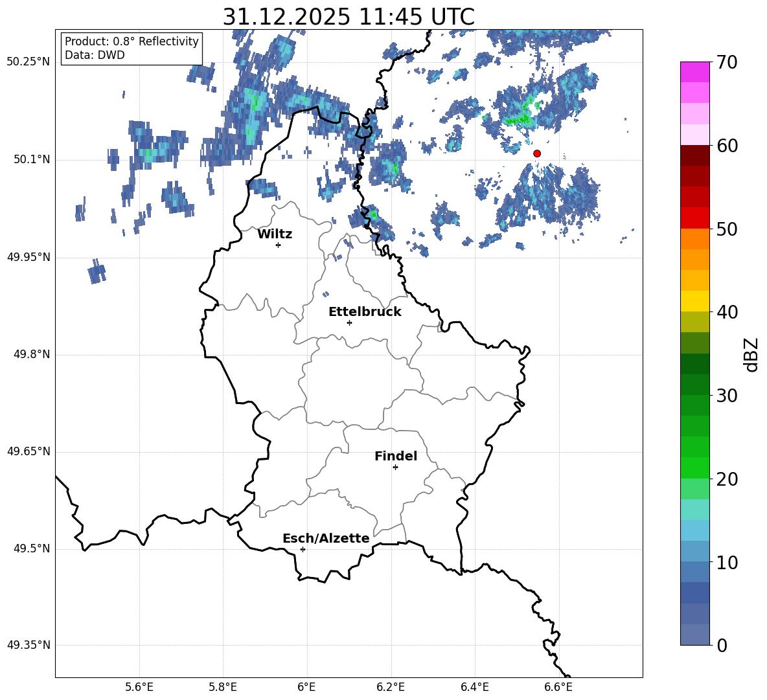
Task: Click the Findel location cross marker
Action: tap(395, 468)
